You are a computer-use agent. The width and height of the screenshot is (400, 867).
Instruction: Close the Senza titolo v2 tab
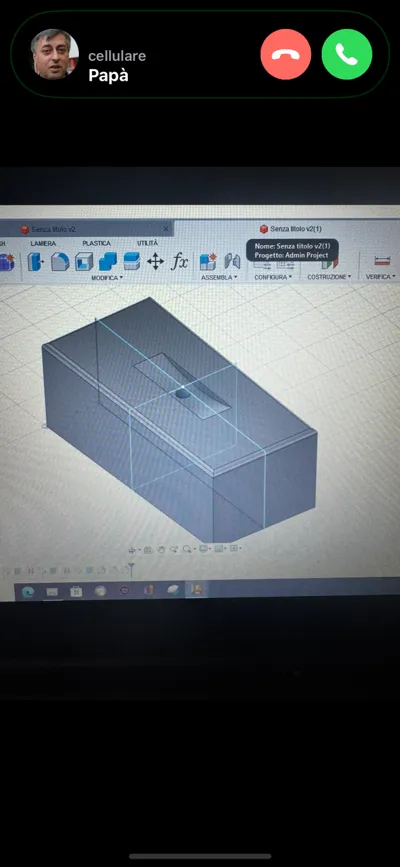(165, 228)
